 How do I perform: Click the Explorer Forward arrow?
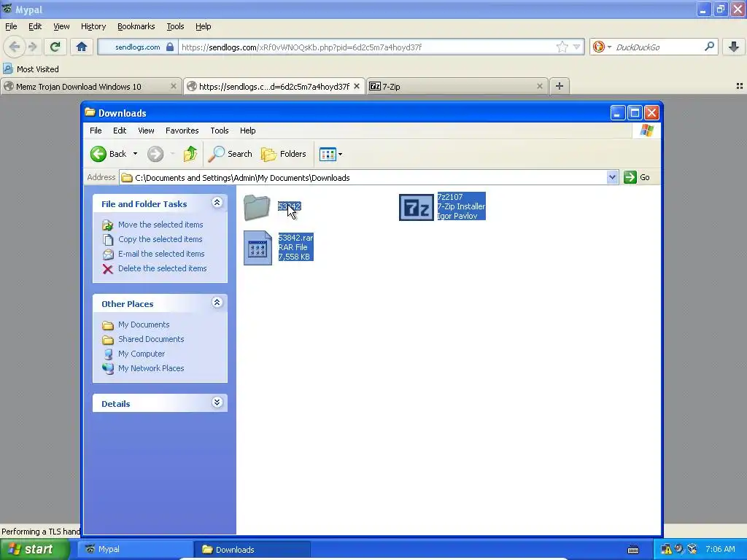155,154
